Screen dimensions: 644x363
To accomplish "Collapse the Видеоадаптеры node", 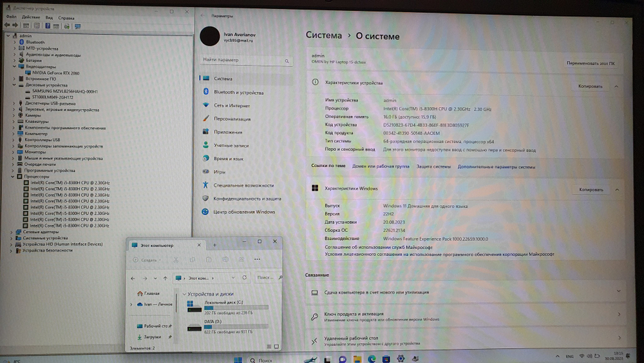I will click(x=14, y=66).
